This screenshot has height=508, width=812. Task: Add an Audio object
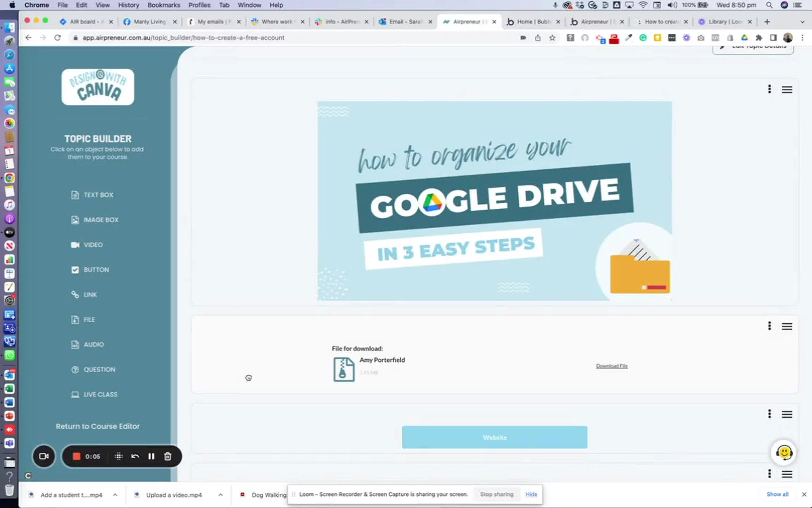87,344
